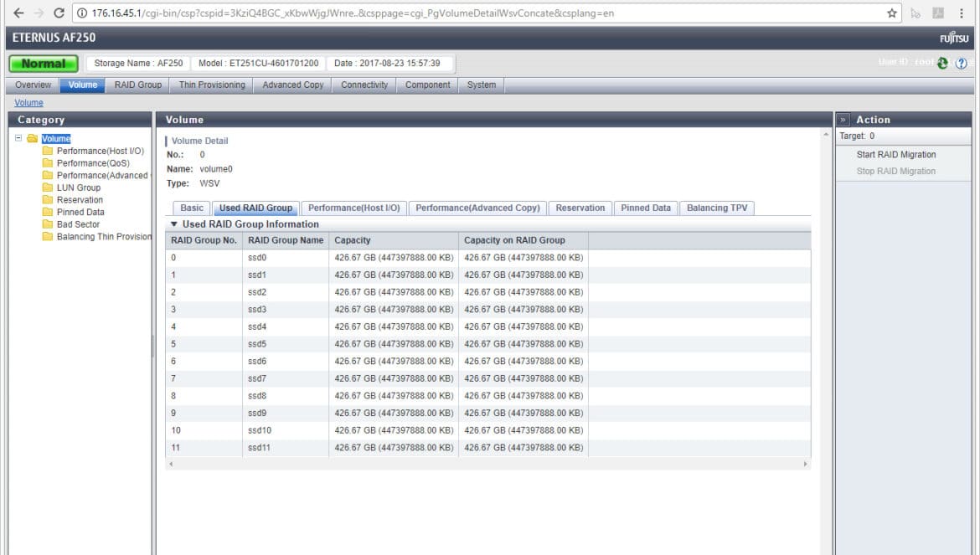The height and width of the screenshot is (555, 980).
Task: Click the ssd8 RAID group name cell
Action: click(x=286, y=396)
